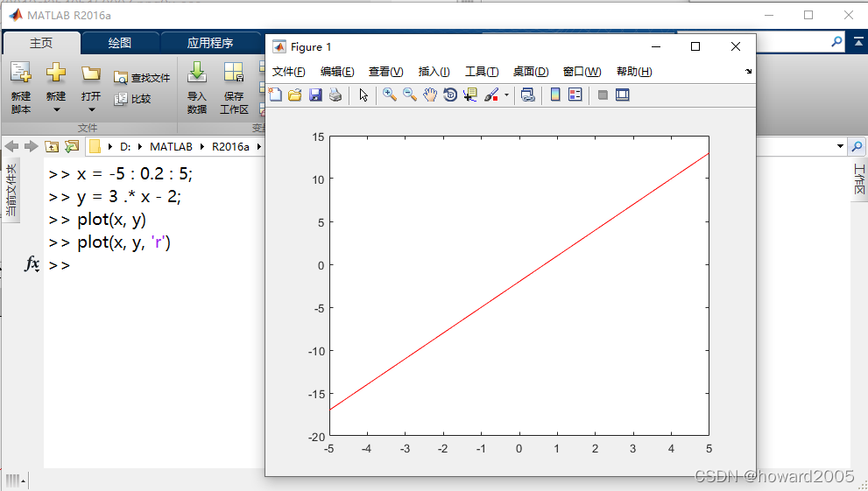This screenshot has height=491, width=868.
Task: Switch to the 应用程序 tab in MATLAB
Action: [x=210, y=43]
